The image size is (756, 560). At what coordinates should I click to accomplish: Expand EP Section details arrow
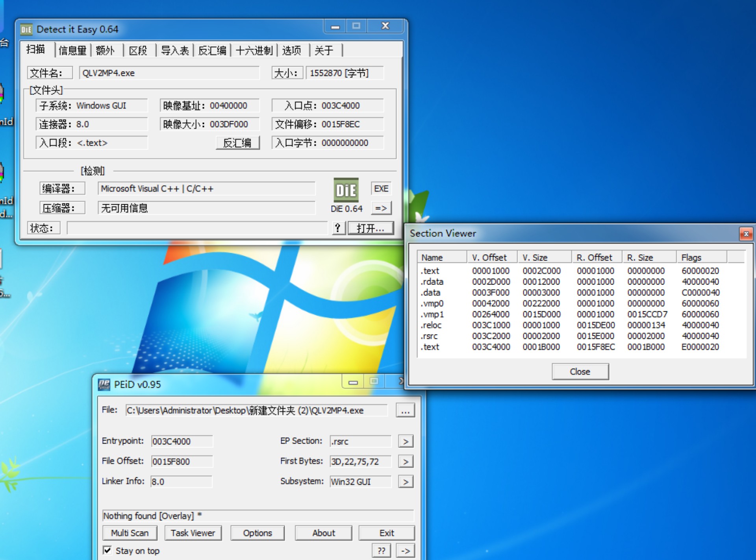pyautogui.click(x=406, y=442)
